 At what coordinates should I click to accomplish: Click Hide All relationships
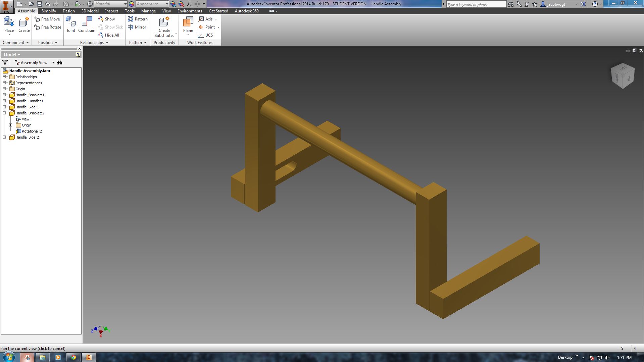click(x=108, y=35)
